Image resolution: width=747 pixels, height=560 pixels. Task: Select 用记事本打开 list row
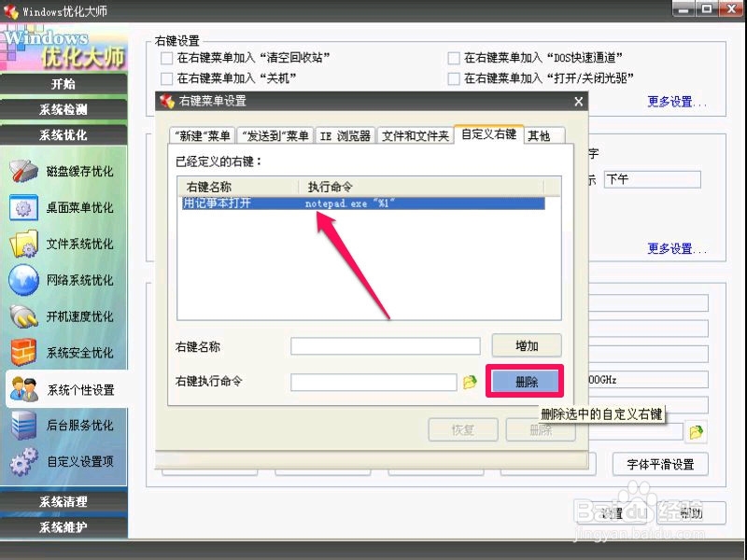(363, 203)
